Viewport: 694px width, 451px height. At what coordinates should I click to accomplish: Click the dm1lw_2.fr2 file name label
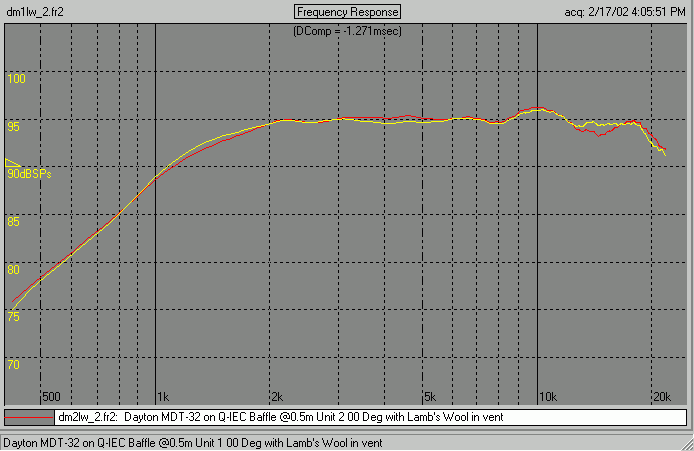[35, 12]
